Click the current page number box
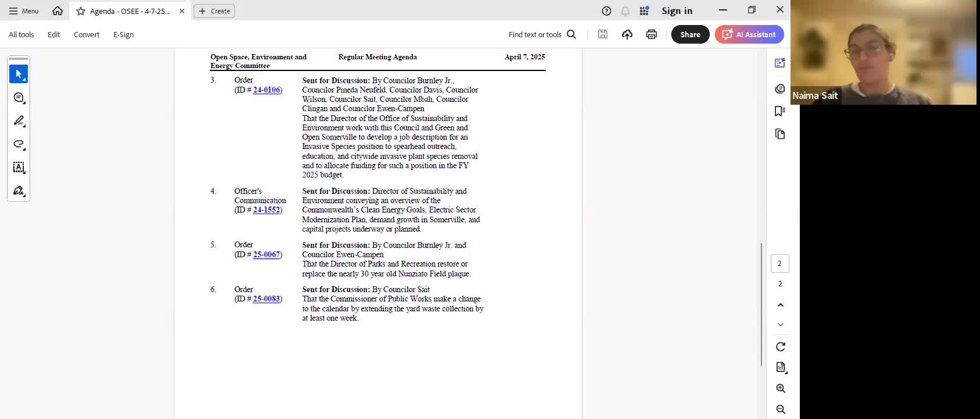The image size is (980, 419). click(x=780, y=264)
